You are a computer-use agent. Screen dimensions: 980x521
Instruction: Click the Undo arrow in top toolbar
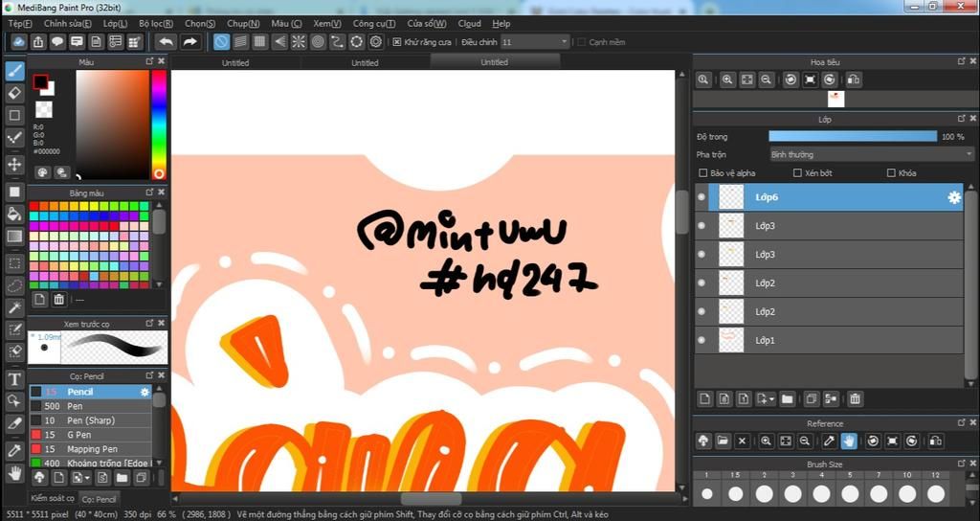pos(166,42)
